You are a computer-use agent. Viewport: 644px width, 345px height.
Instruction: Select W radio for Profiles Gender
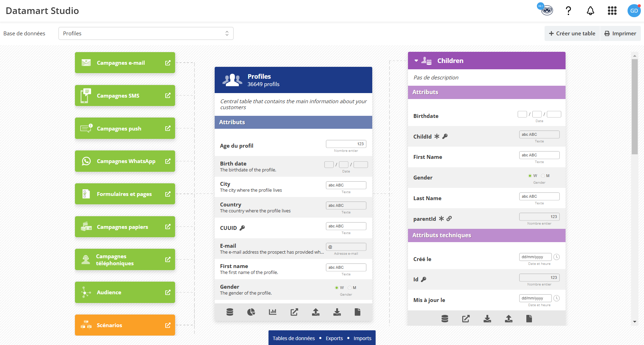[337, 288]
